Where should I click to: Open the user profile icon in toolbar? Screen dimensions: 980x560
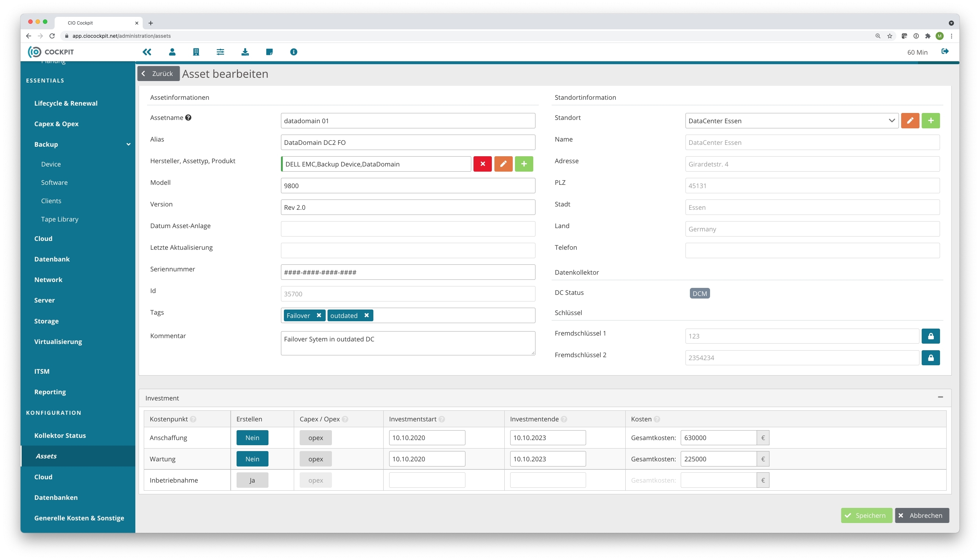[x=172, y=52]
